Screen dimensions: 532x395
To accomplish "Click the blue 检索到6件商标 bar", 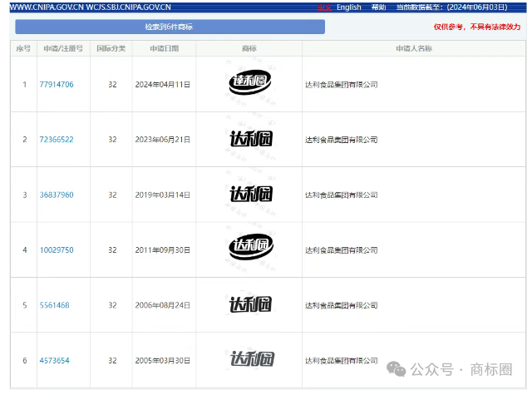I will point(170,27).
